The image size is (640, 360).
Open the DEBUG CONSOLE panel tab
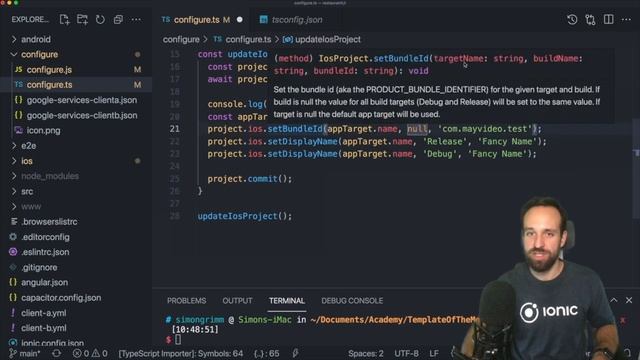click(352, 301)
